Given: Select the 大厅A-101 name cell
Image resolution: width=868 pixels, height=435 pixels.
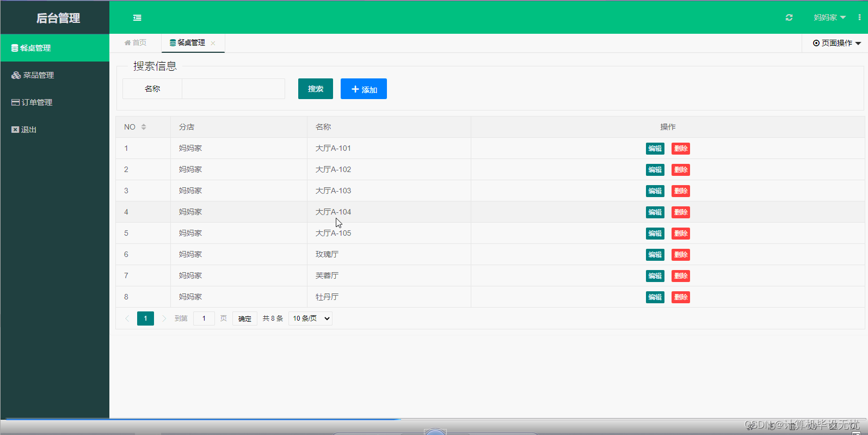Looking at the screenshot, I should pos(389,148).
